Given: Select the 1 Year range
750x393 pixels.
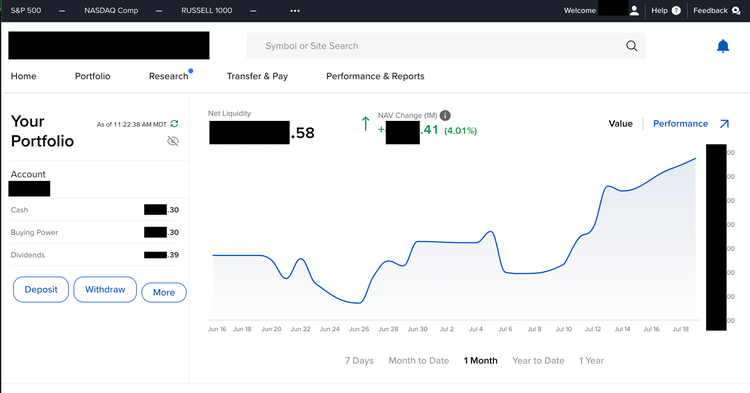Looking at the screenshot, I should [x=591, y=360].
